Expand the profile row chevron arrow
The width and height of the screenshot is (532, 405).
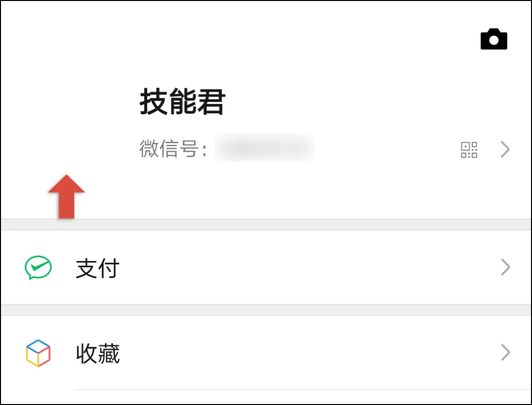coord(504,150)
